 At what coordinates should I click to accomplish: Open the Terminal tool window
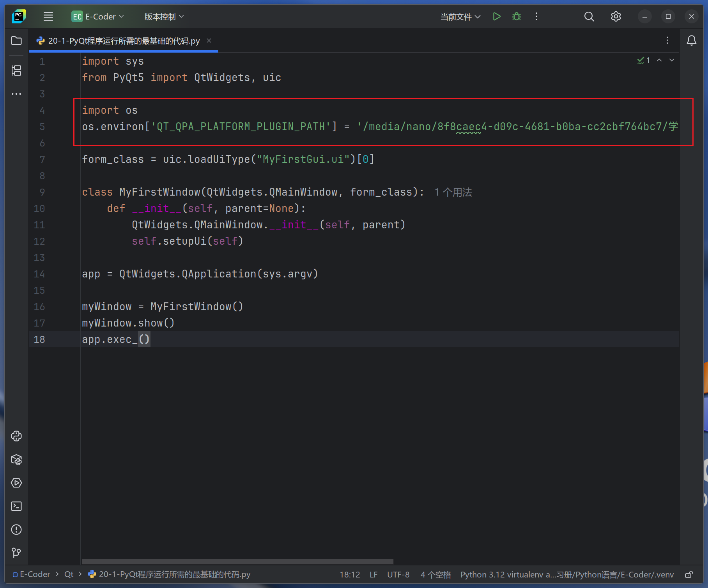(x=16, y=506)
